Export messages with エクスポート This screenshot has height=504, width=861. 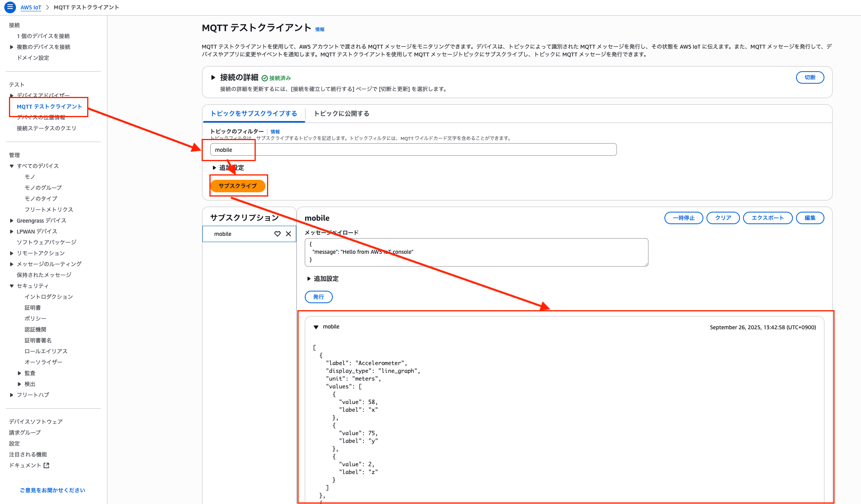click(x=768, y=218)
